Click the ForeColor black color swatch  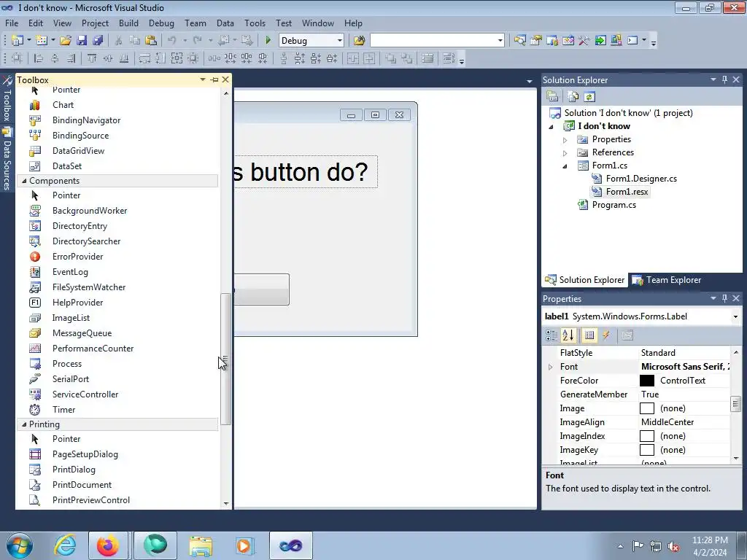tap(647, 381)
